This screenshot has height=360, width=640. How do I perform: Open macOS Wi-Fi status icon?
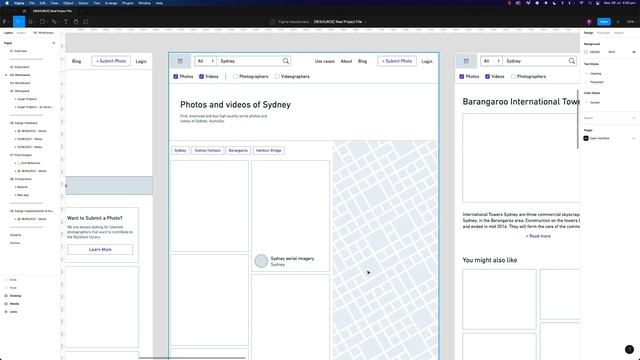click(x=581, y=3)
